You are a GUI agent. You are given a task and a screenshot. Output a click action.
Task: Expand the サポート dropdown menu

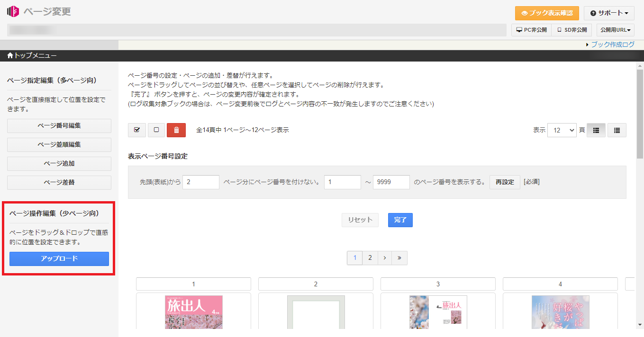(x=609, y=13)
